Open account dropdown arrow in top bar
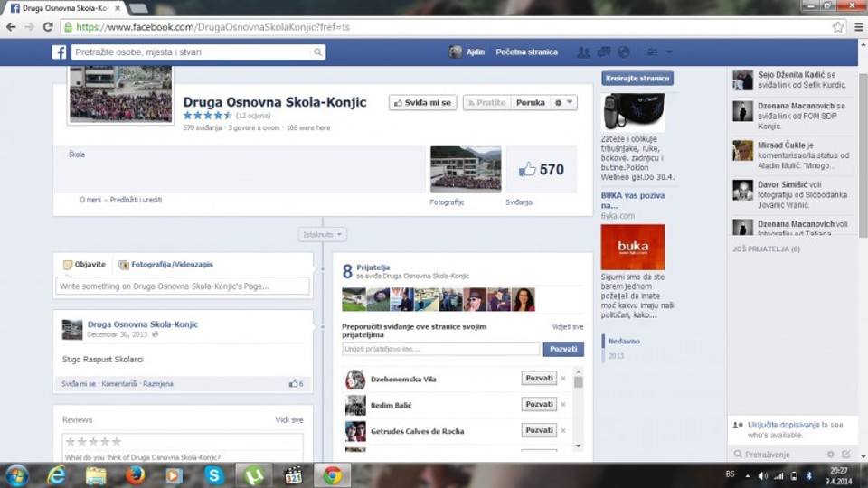 [x=669, y=52]
